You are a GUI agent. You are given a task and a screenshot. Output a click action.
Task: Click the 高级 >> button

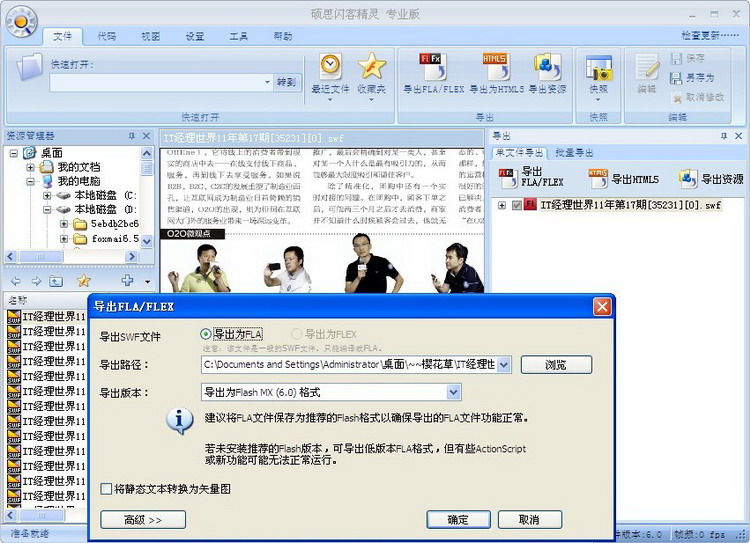pos(143,520)
